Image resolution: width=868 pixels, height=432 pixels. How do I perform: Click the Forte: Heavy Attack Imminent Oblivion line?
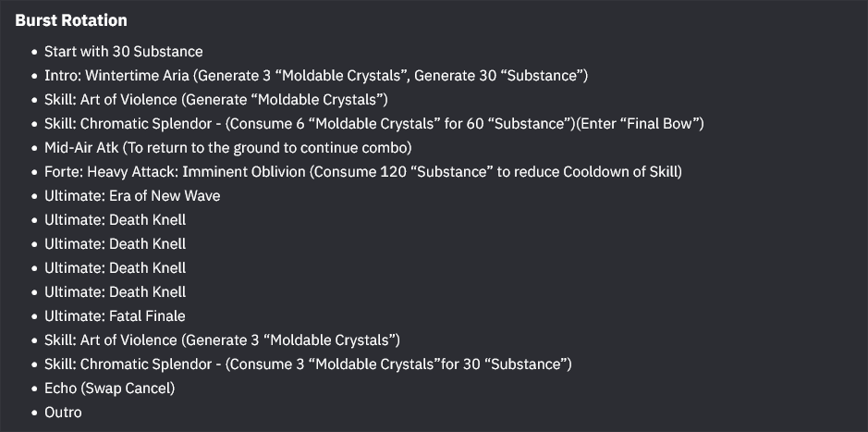[x=363, y=172]
